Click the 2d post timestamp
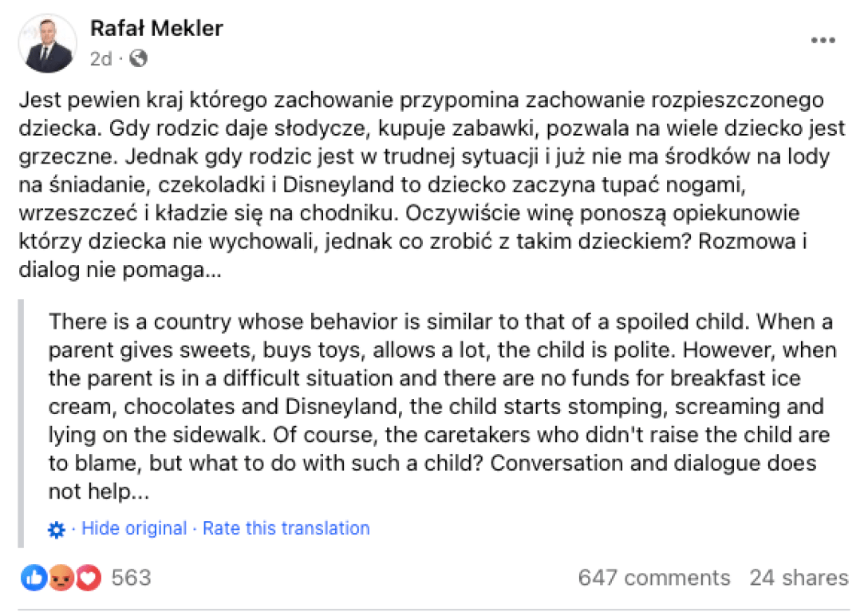This screenshot has height=612, width=868. [x=101, y=58]
